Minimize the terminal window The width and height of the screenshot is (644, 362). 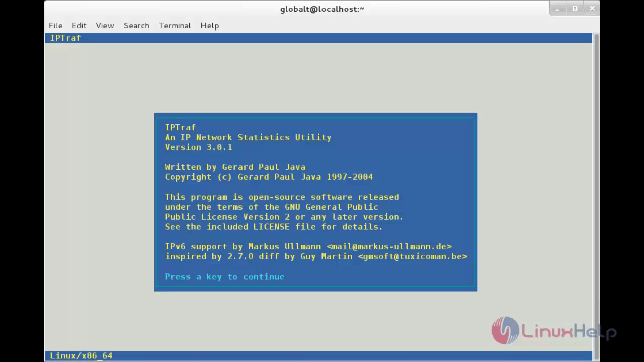tap(557, 9)
